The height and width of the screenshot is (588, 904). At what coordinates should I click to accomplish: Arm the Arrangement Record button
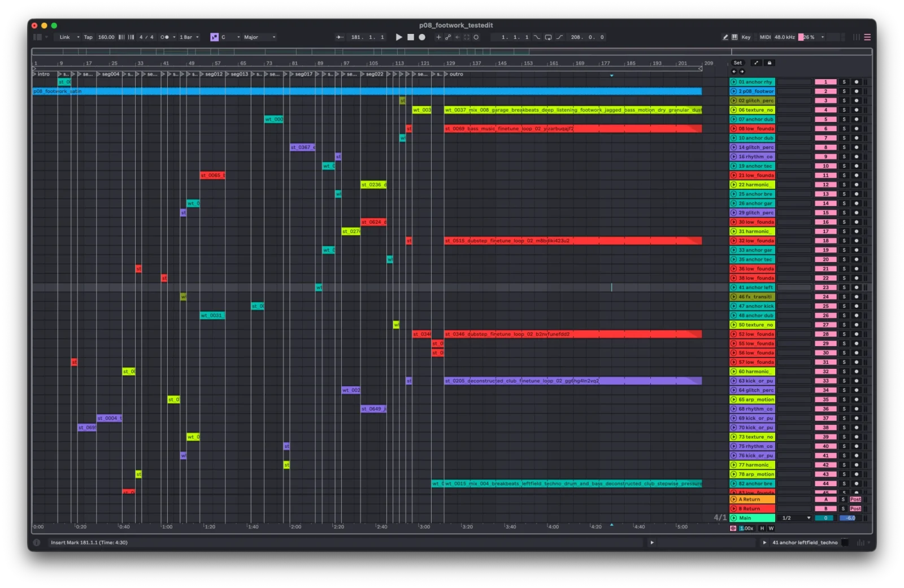[421, 37]
